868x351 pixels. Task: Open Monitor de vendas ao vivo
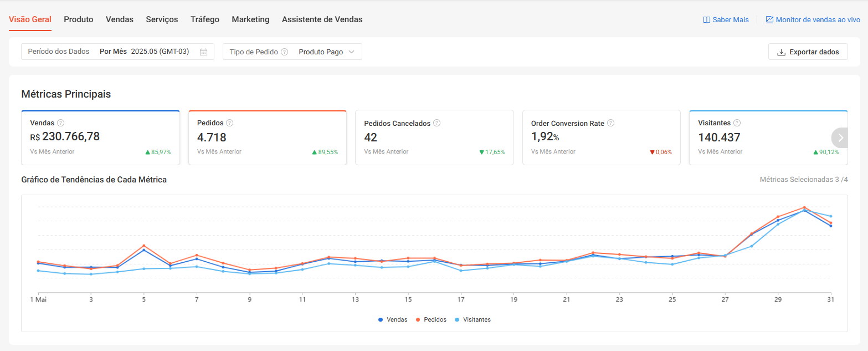[x=813, y=19]
